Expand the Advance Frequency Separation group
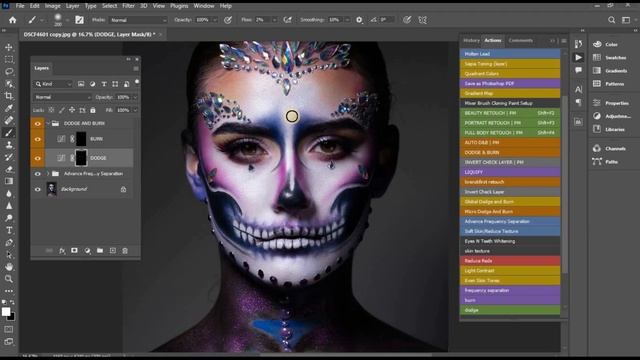 (x=48, y=174)
